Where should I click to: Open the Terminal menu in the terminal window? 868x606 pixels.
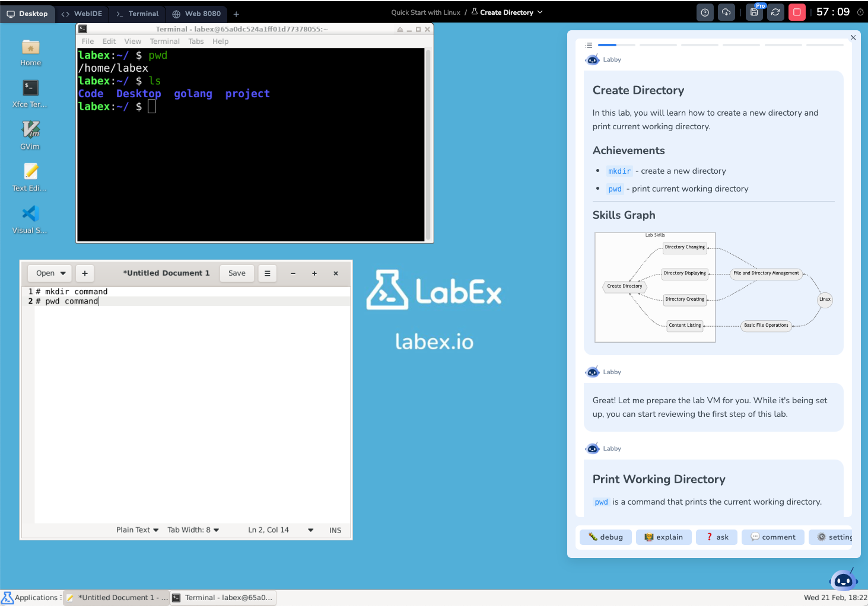(164, 41)
